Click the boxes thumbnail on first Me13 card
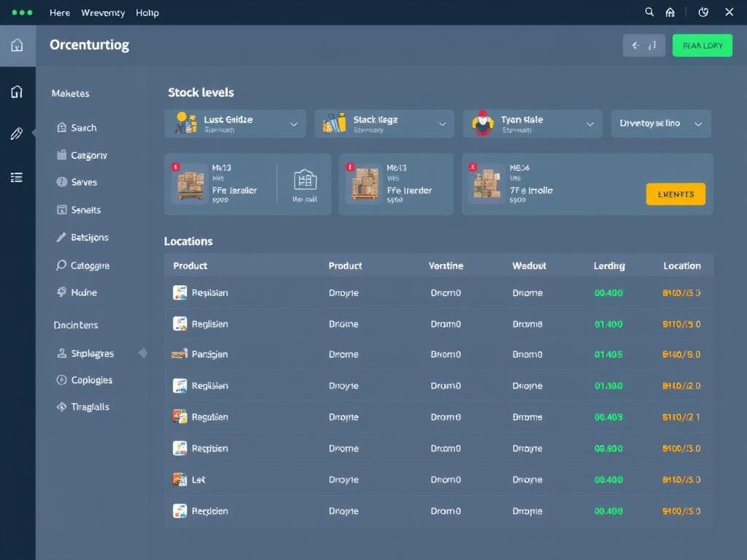The width and height of the screenshot is (747, 560). pyautogui.click(x=190, y=184)
